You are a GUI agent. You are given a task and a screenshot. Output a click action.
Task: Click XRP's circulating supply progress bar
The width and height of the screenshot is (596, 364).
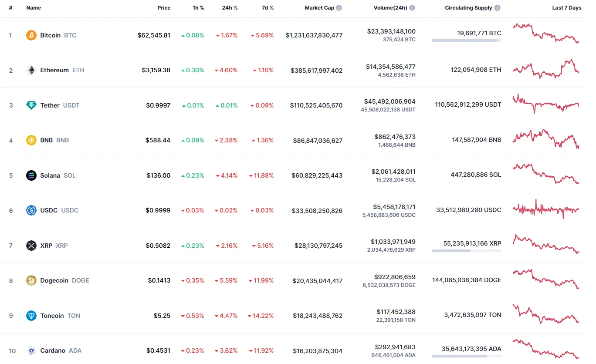coord(466,251)
